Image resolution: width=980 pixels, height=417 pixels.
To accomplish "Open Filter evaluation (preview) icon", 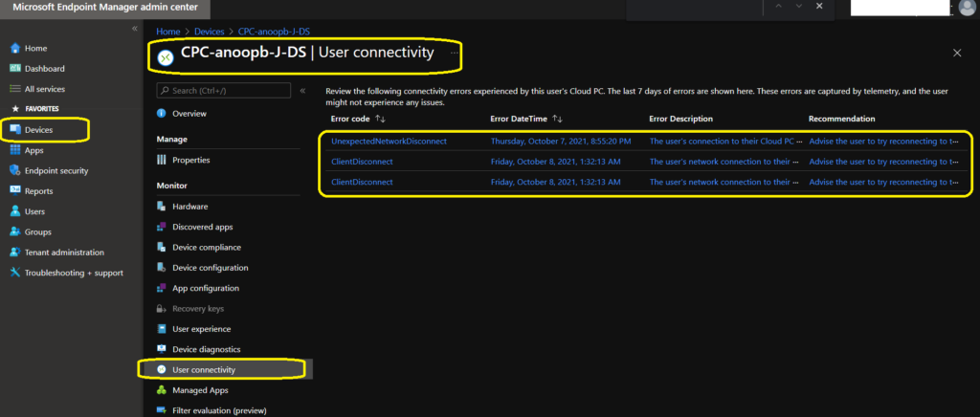I will pos(162,410).
